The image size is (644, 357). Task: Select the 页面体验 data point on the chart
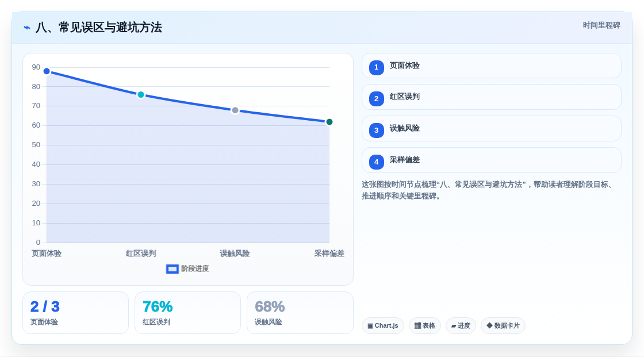click(x=47, y=71)
